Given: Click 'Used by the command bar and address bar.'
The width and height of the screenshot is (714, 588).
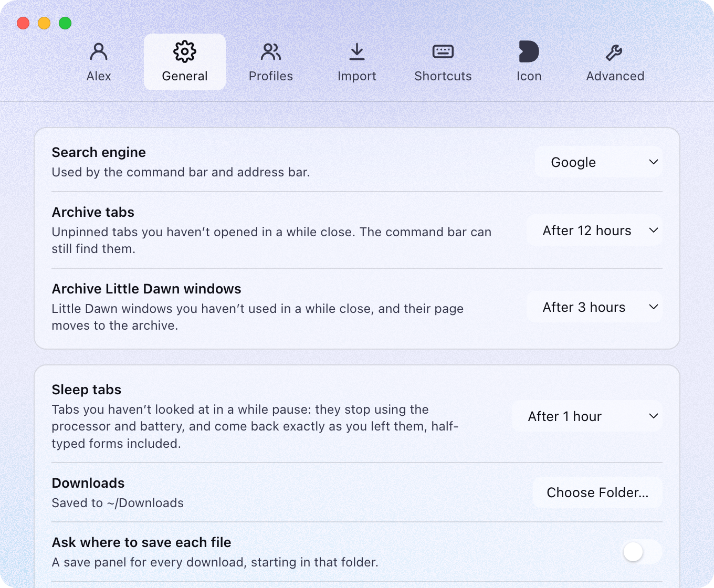Looking at the screenshot, I should point(181,172).
